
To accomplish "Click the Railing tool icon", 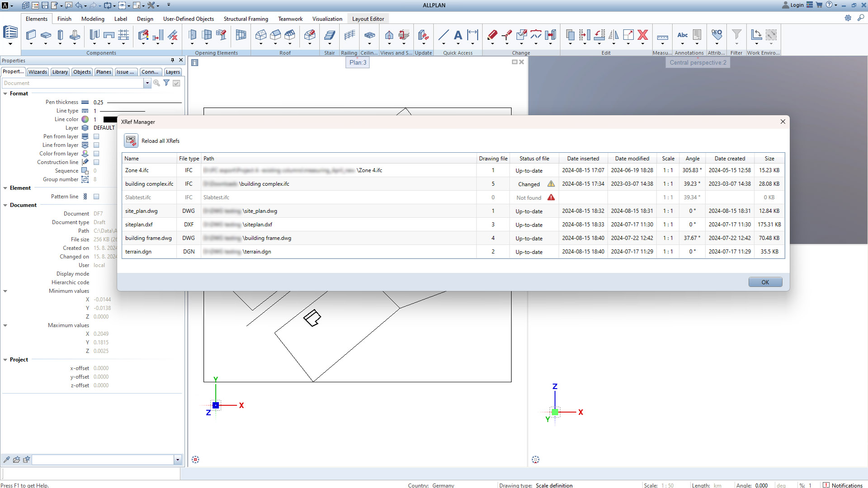I will 349,35.
